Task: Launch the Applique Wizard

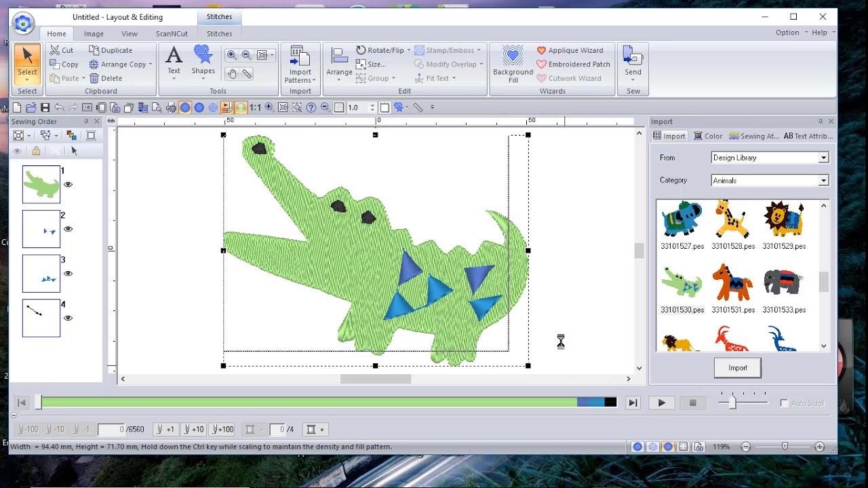Action: pos(570,50)
